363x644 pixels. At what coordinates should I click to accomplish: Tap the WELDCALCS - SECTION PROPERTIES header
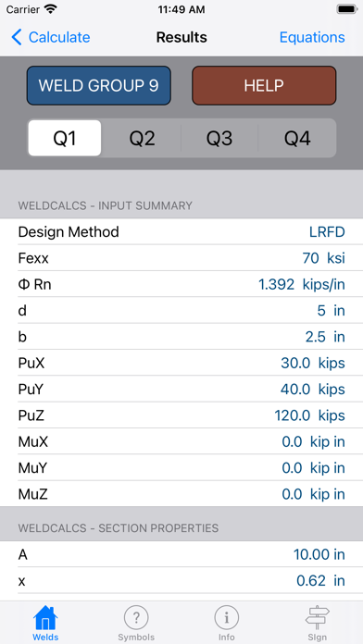coord(119,527)
